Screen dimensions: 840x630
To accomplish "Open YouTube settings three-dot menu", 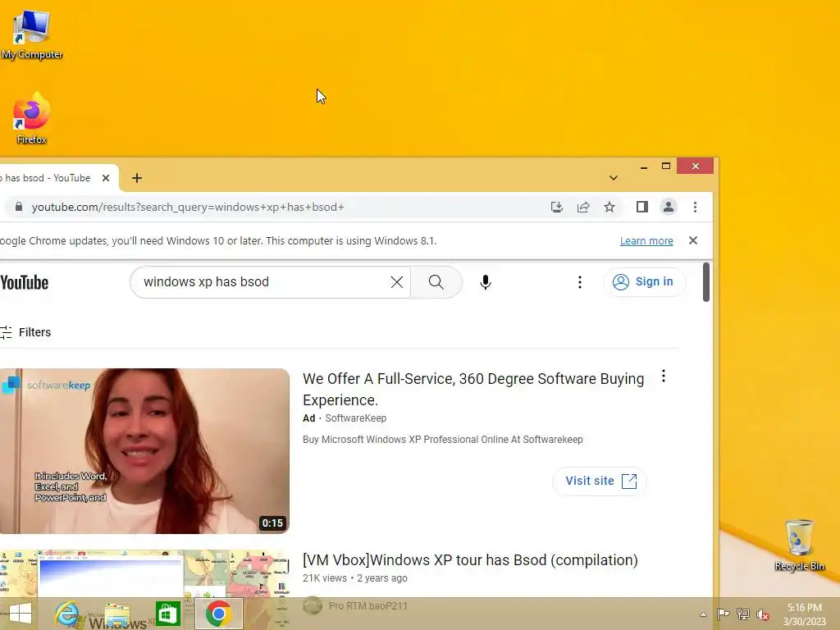I will click(580, 282).
